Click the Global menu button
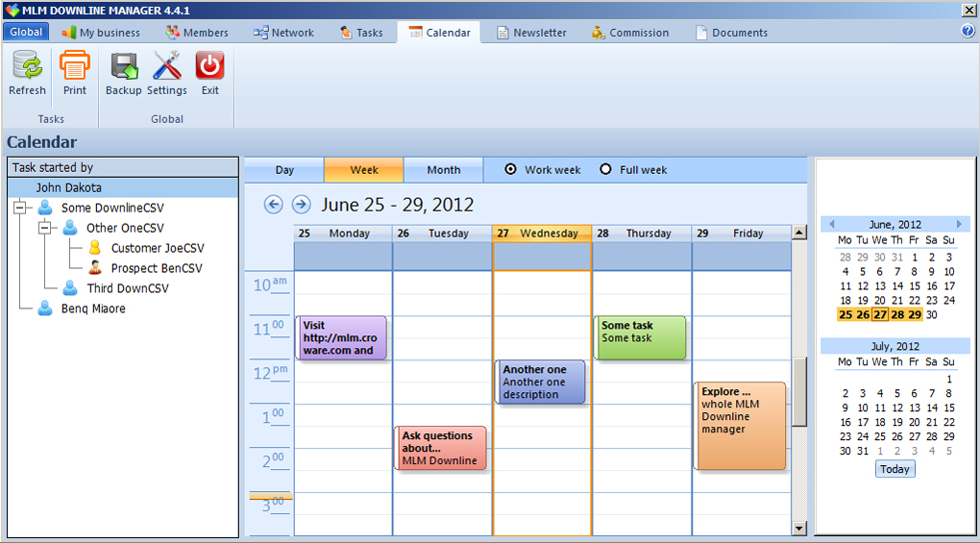 coord(26,32)
